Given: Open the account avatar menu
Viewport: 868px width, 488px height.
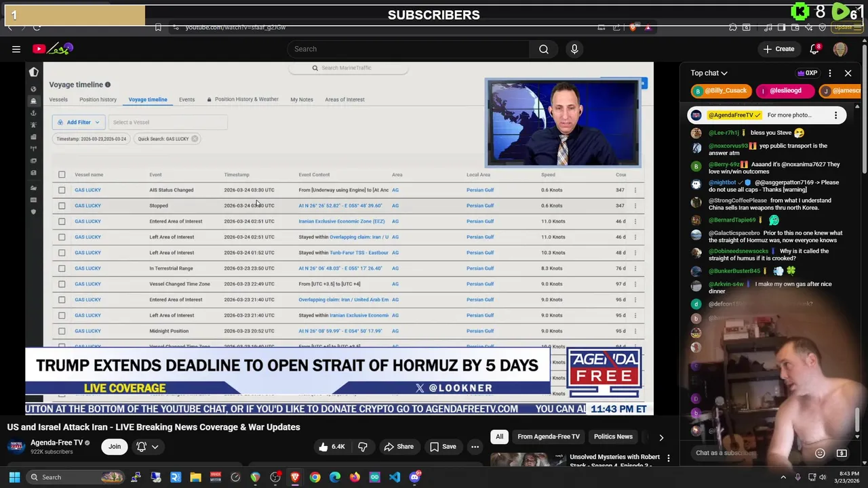Looking at the screenshot, I should (x=840, y=49).
